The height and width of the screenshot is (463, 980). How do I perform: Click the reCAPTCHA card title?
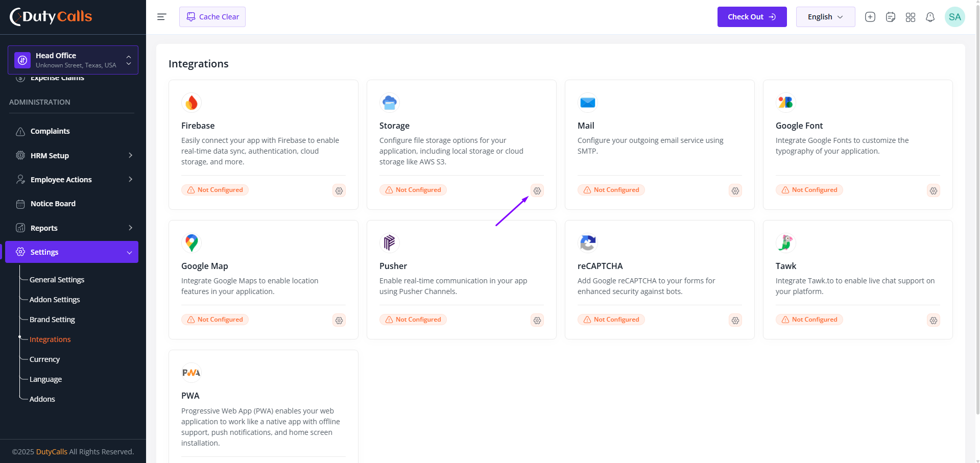(600, 266)
